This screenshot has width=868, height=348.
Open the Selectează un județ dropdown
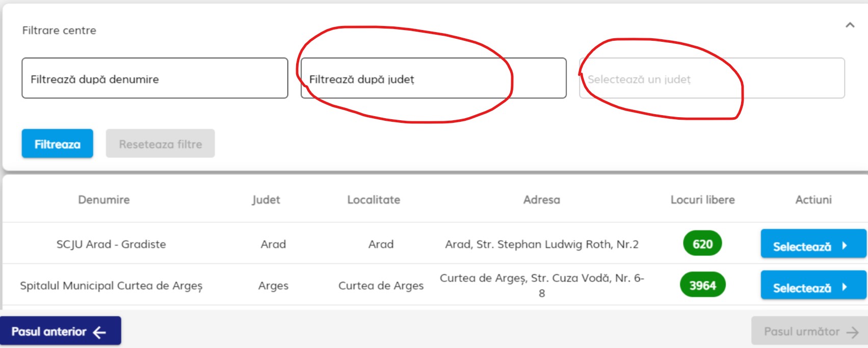click(712, 78)
